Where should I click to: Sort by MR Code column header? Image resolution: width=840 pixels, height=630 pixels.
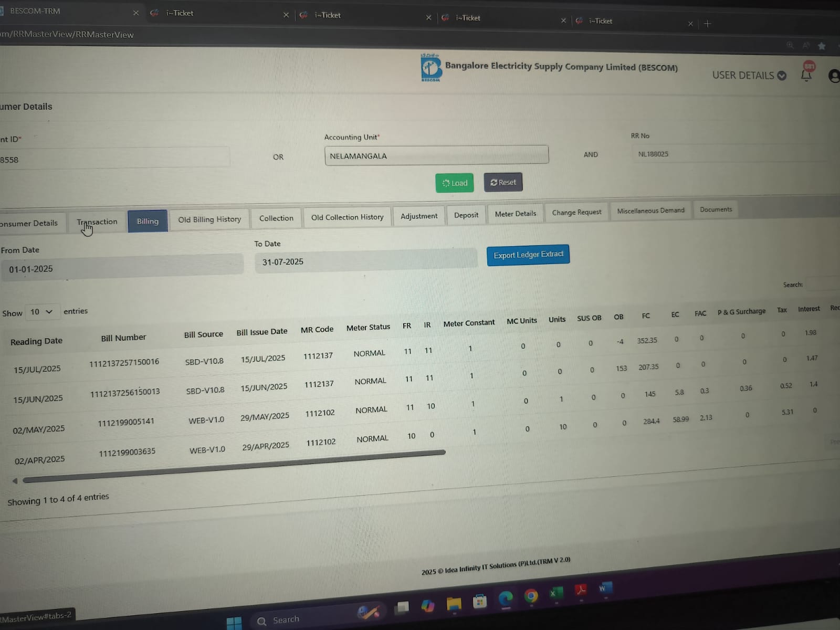pos(317,330)
